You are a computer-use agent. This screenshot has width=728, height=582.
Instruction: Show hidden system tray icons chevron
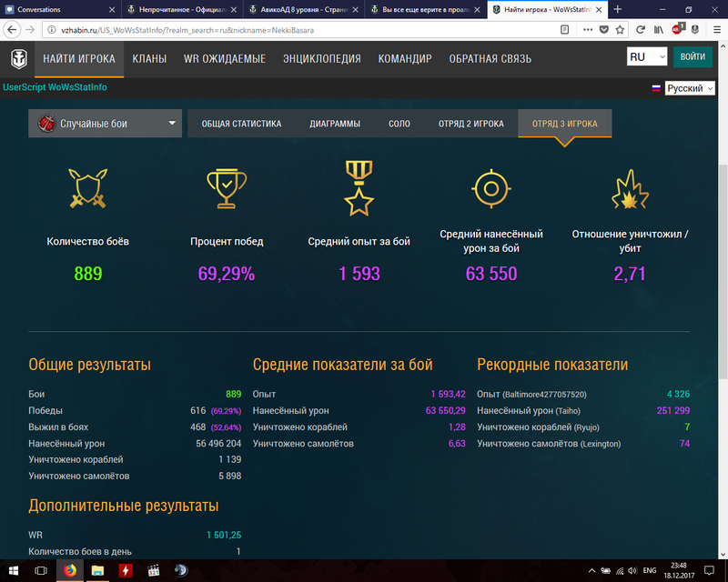591,570
